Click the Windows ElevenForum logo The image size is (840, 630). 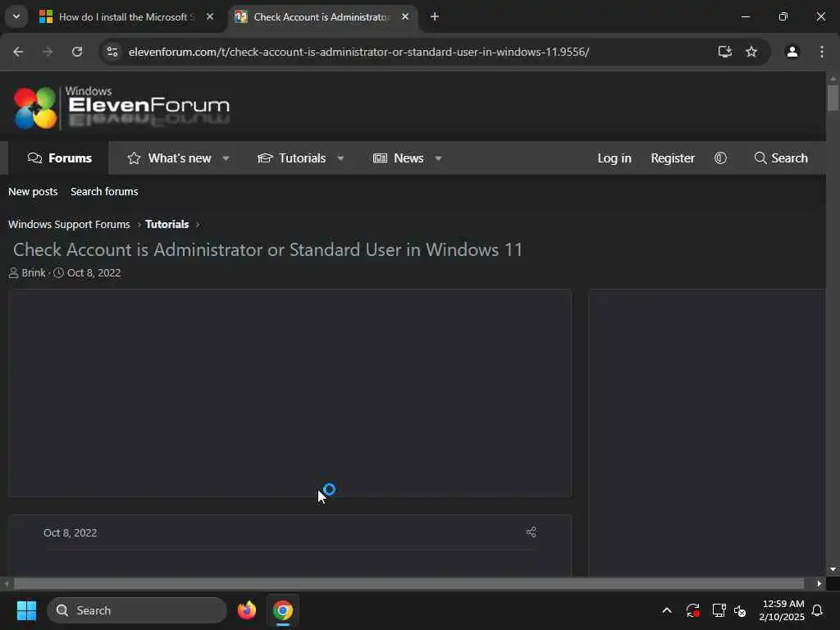coord(121,107)
